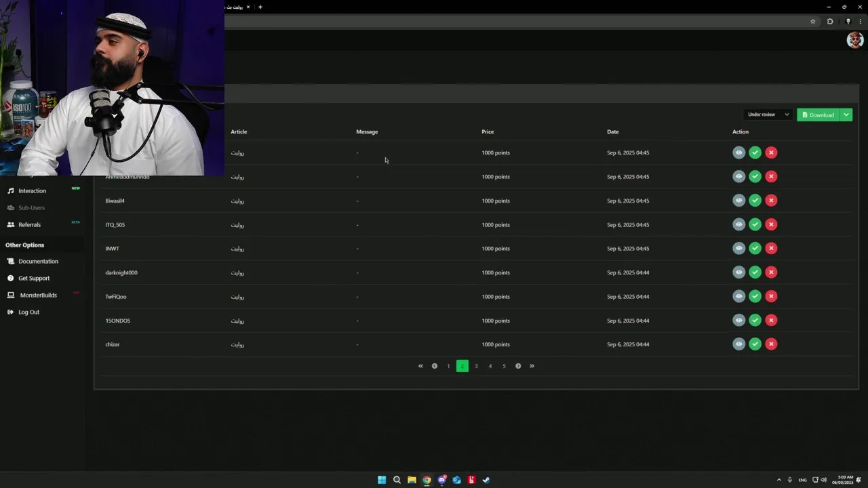Open a new browser tab
This screenshot has height=488, width=868.
260,7
